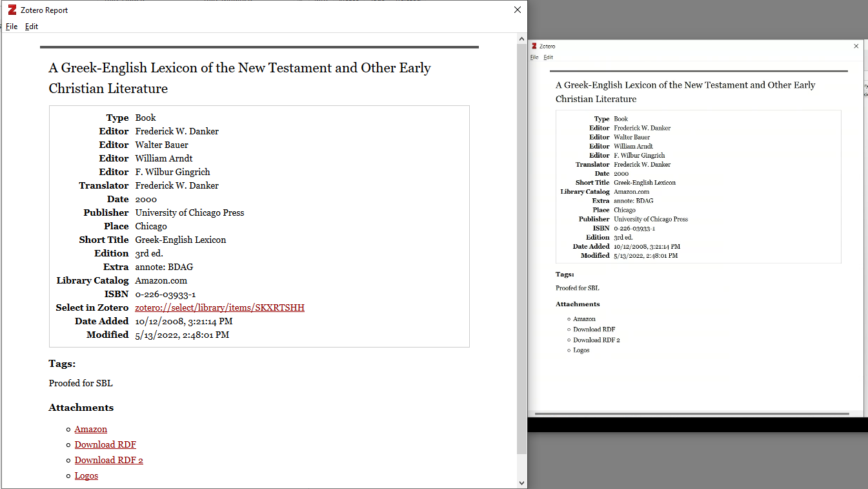Screen dimensions: 868x489
Task: Follow the zotero://select/library/items link
Action: tap(219, 307)
